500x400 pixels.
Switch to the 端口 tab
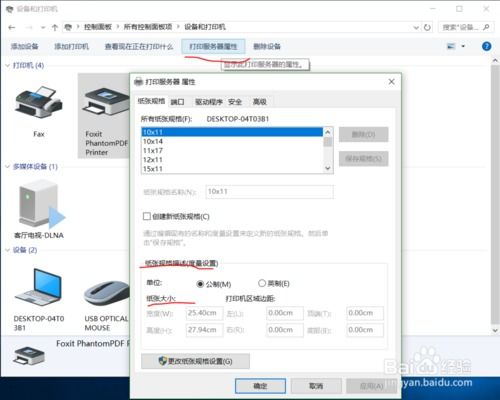point(177,102)
